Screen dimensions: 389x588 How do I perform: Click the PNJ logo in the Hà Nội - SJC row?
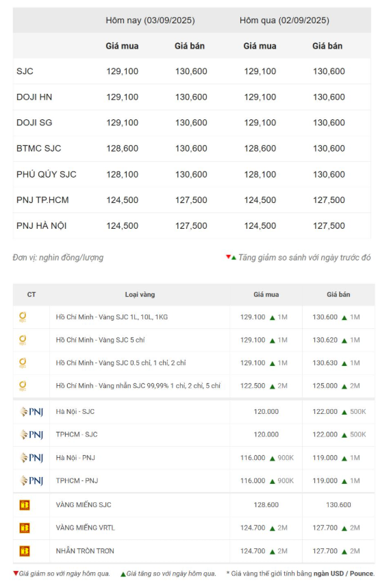coord(32,412)
